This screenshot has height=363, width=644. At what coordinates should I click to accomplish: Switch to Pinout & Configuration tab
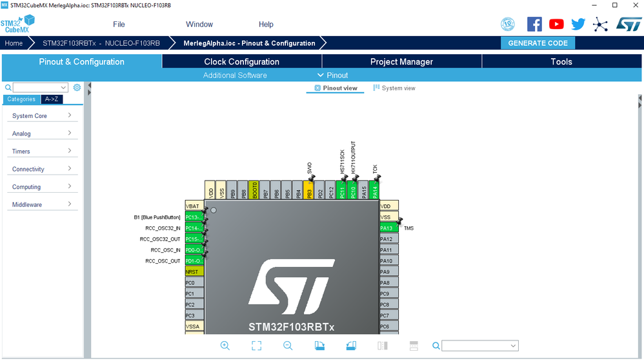point(81,61)
